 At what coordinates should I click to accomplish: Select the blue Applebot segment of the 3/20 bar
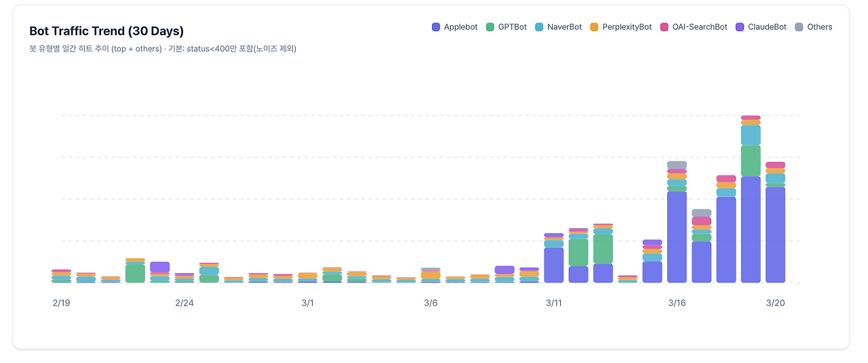tap(775, 234)
